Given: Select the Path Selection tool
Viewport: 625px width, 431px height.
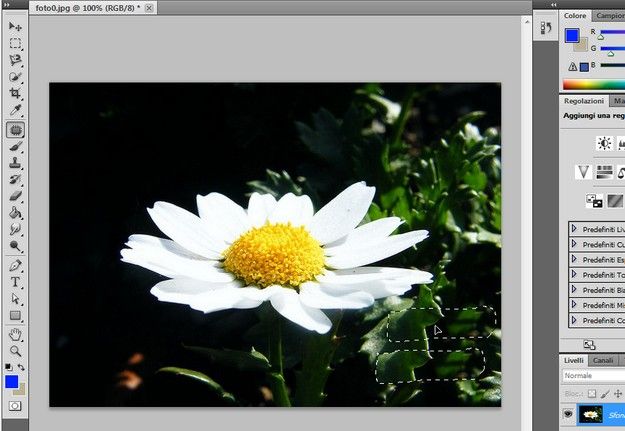Looking at the screenshot, I should tap(15, 299).
